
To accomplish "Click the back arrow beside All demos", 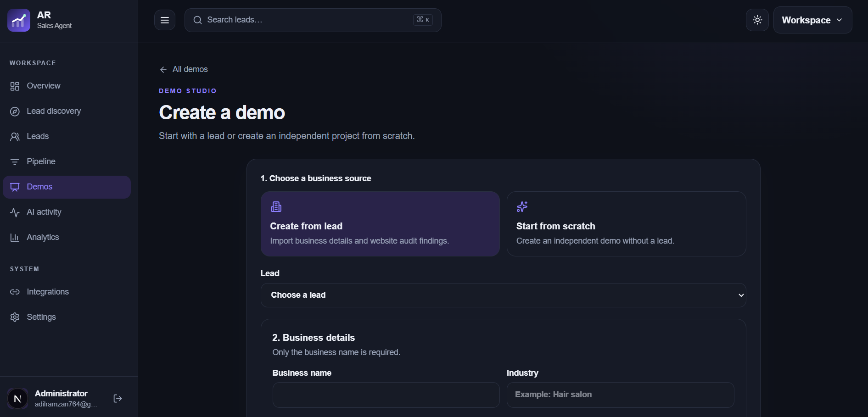I will point(163,70).
